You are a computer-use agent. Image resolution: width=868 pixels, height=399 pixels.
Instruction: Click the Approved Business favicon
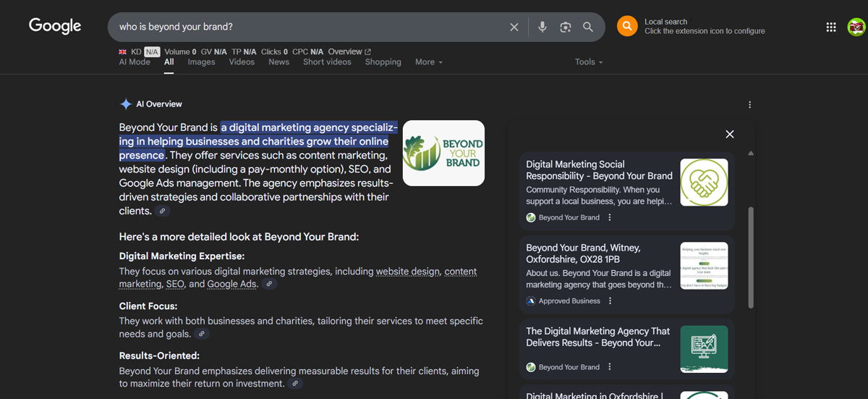tap(531, 301)
